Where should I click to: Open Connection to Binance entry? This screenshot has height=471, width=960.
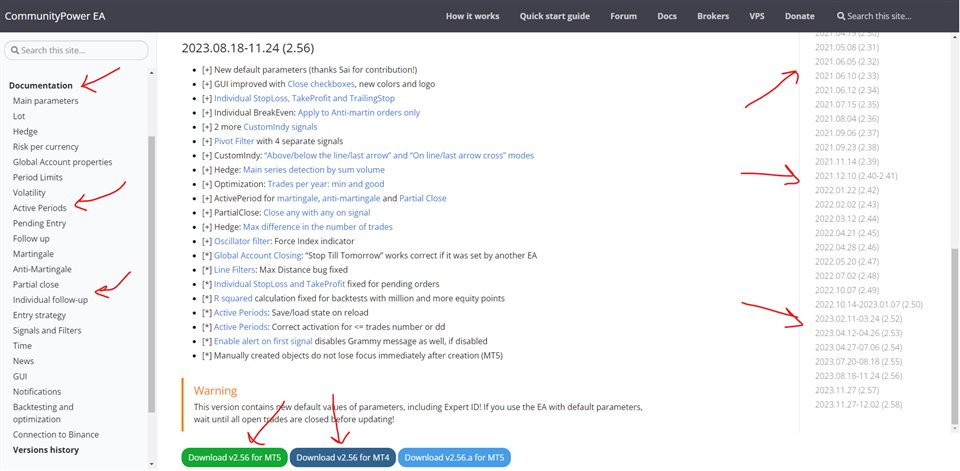click(x=56, y=435)
